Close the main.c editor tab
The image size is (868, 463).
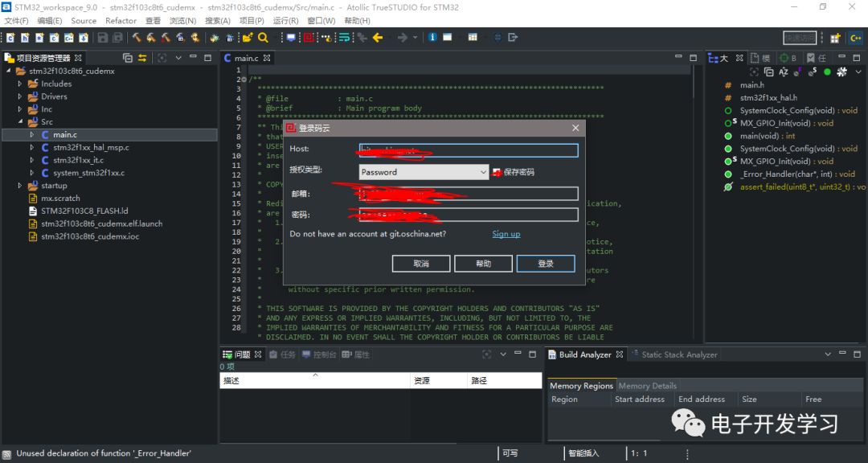[267, 58]
